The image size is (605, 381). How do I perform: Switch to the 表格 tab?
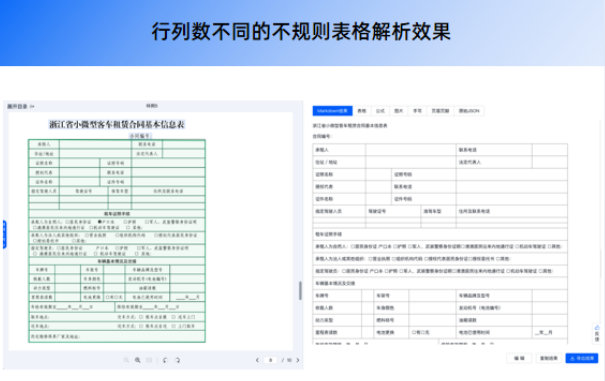click(x=362, y=111)
